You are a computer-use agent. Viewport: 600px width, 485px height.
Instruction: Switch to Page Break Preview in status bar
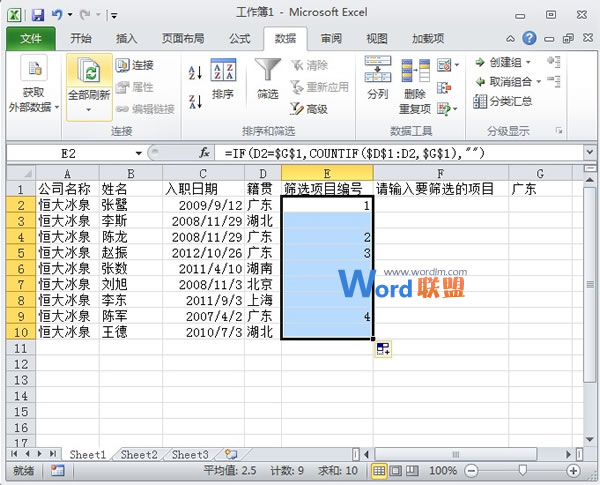coord(411,470)
